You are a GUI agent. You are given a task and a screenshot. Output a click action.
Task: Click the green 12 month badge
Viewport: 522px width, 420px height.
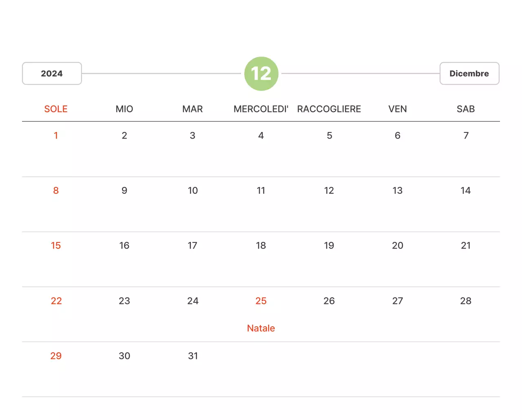(261, 74)
